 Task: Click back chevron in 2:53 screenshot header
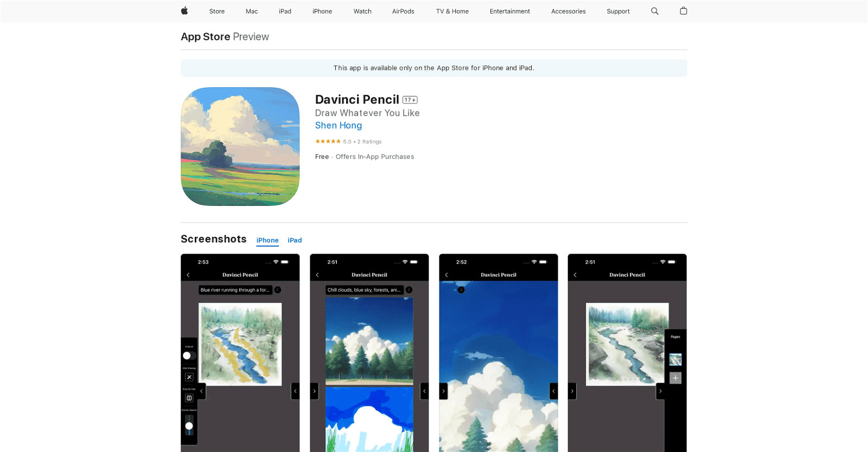tap(188, 275)
